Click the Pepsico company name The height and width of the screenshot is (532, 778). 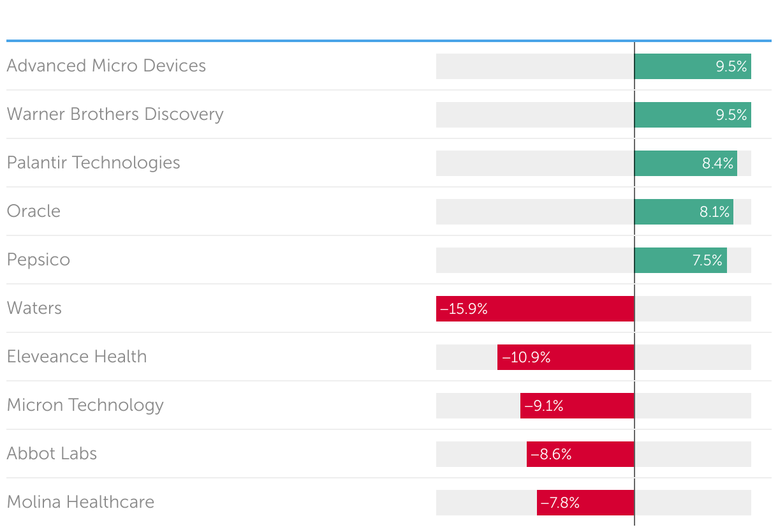[x=38, y=260]
